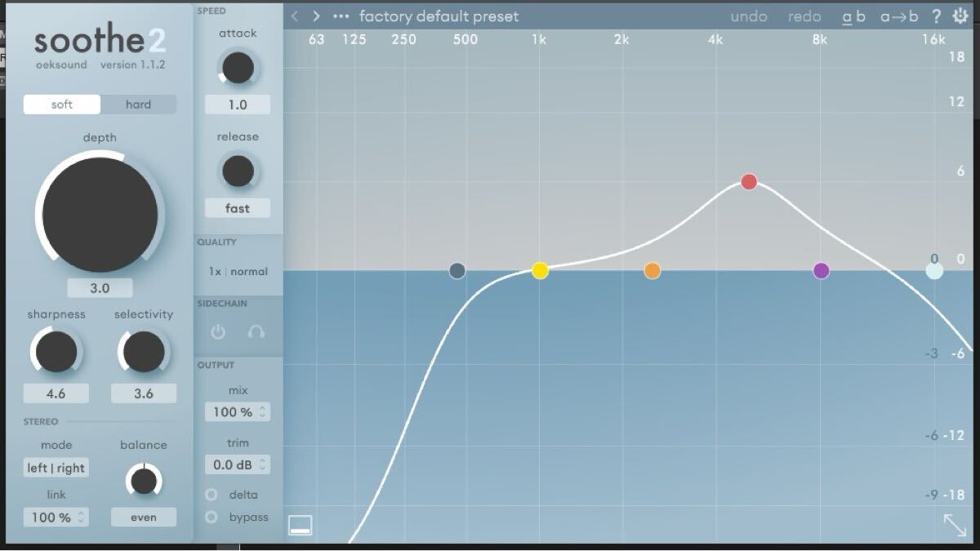980x551 pixels.
Task: Click the release value field showing fast
Action: (238, 208)
